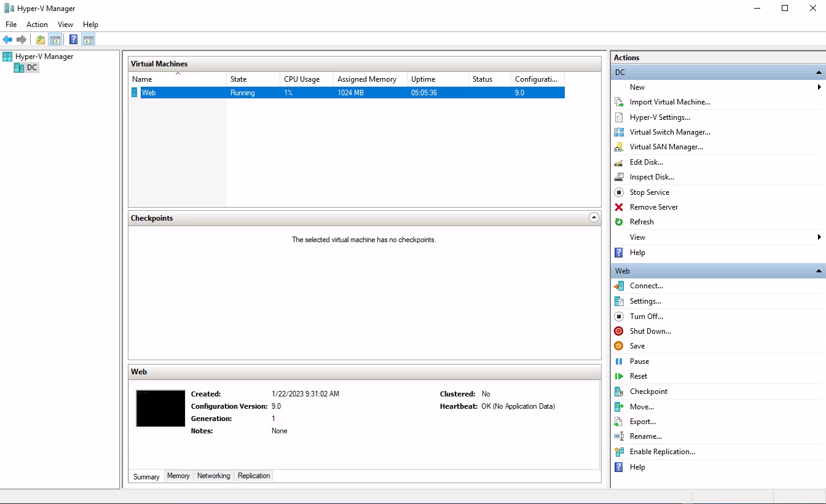Click the Stop Service icon

[x=619, y=192]
